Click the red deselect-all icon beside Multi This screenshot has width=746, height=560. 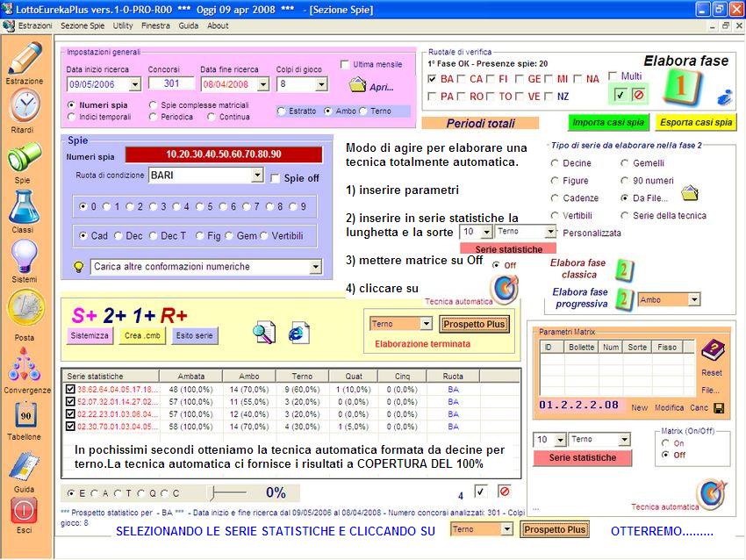point(639,95)
